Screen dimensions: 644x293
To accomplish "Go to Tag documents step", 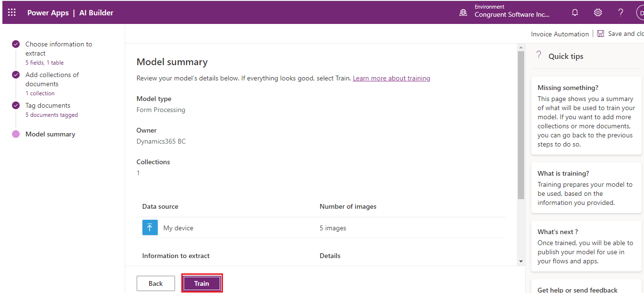I will [48, 105].
